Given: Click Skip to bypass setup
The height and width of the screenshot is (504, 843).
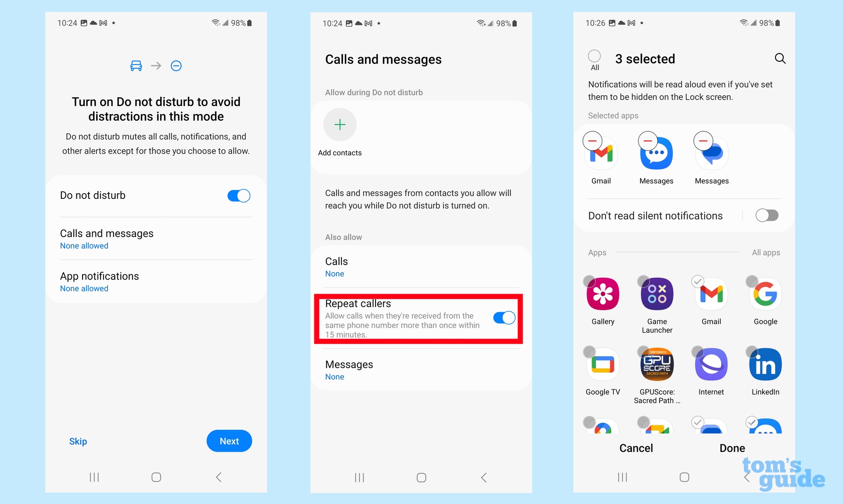Looking at the screenshot, I should coord(79,440).
